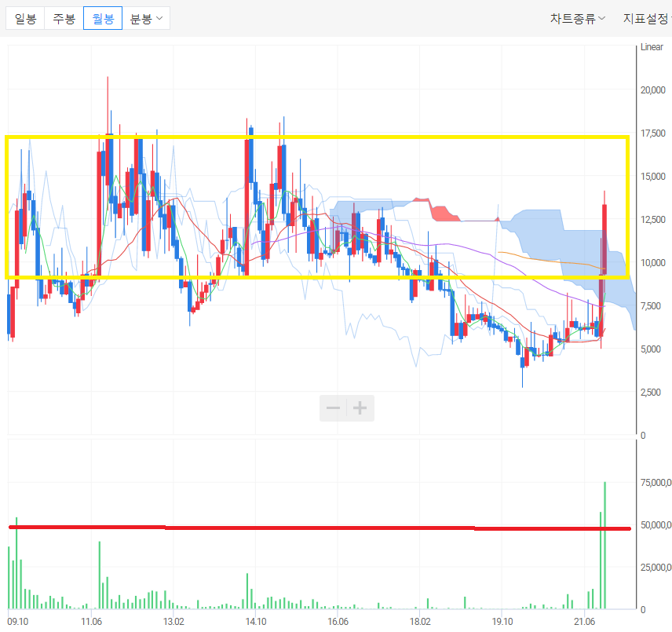This screenshot has width=672, height=632.
Task: Click the 18.02 date axis label
Action: [x=420, y=621]
